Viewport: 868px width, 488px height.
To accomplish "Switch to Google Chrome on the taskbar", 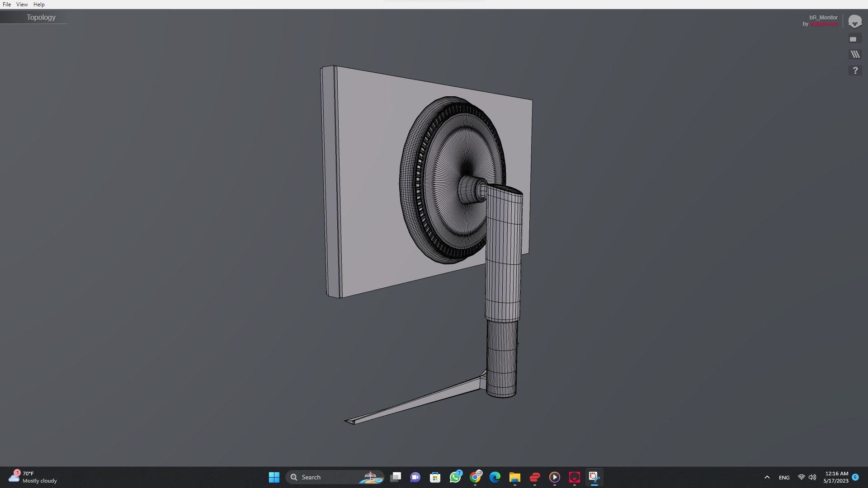I will click(475, 477).
